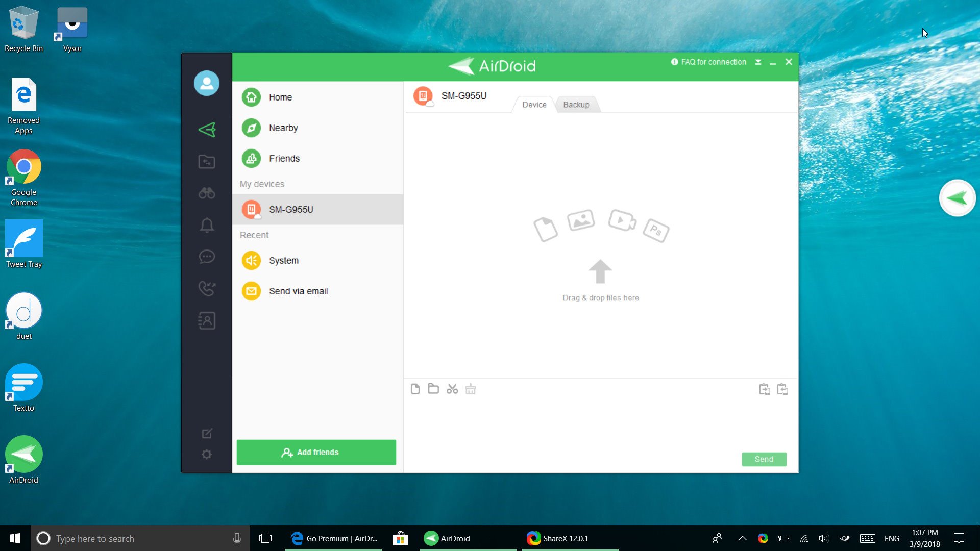
Task: Open the file transfer sidebar icon
Action: (x=207, y=130)
